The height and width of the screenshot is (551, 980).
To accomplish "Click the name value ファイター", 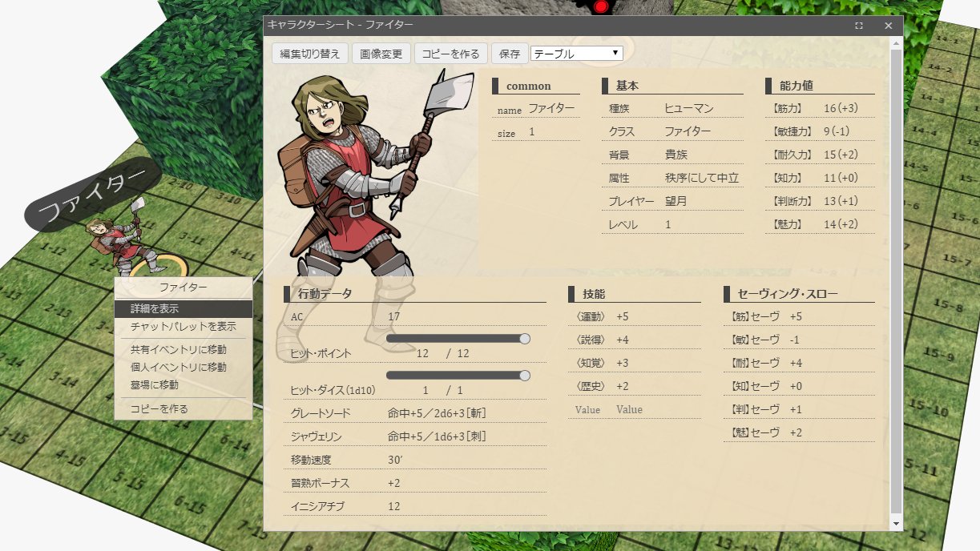I will click(x=551, y=108).
